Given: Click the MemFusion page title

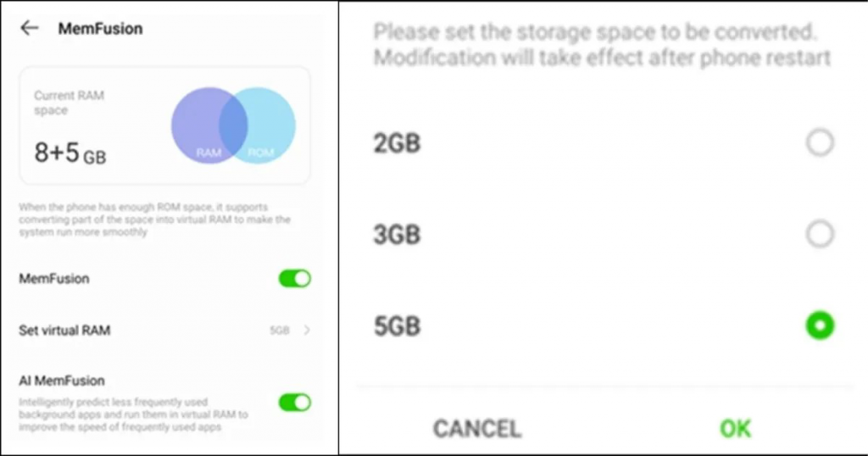Looking at the screenshot, I should point(100,29).
